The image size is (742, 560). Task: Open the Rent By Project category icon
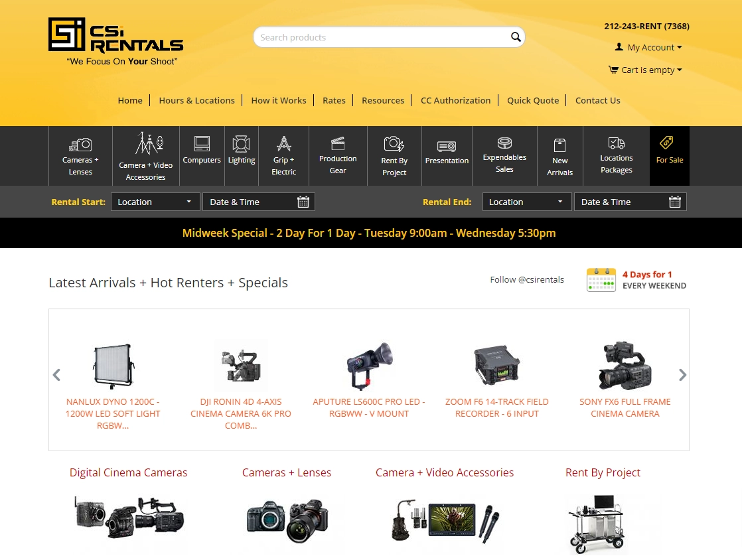click(x=394, y=143)
